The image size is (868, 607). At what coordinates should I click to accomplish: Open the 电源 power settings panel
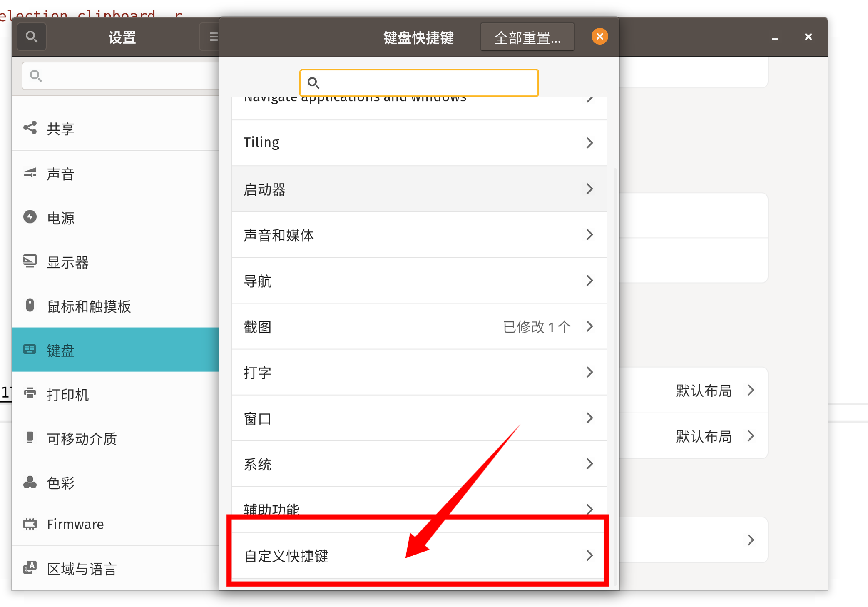click(x=116, y=218)
